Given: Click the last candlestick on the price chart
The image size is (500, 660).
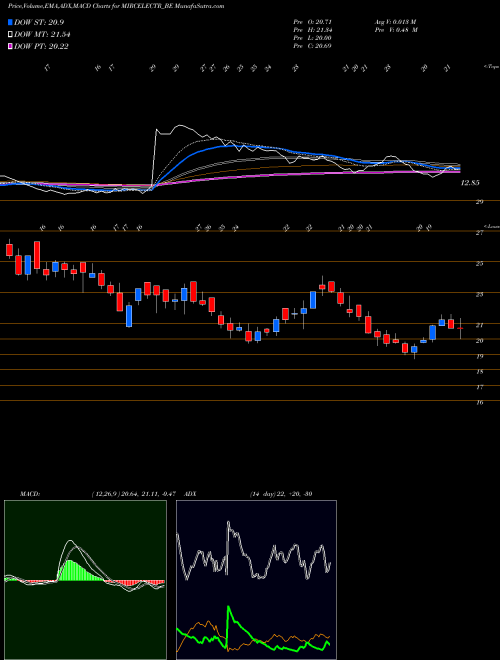Looking at the screenshot, I should (x=460, y=328).
